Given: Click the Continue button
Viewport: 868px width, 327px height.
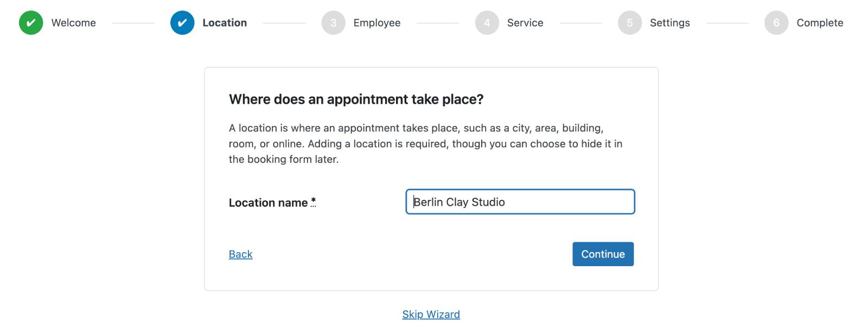Looking at the screenshot, I should point(603,254).
